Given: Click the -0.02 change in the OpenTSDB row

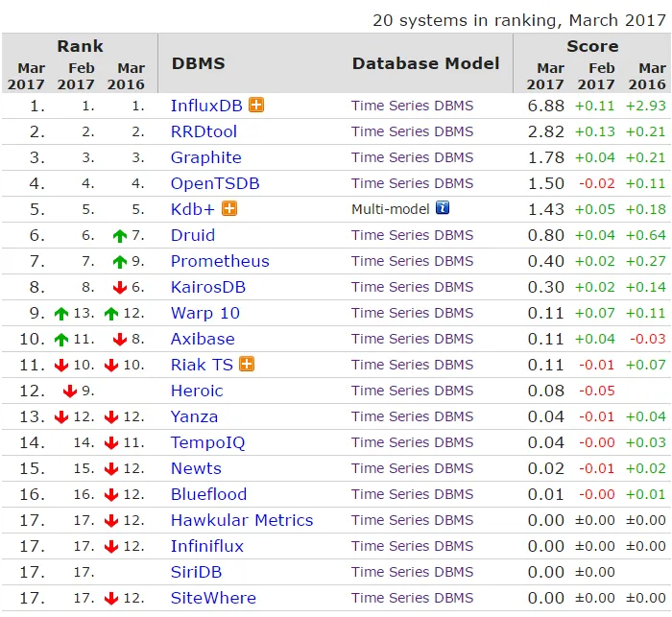Looking at the screenshot, I should [x=596, y=183].
